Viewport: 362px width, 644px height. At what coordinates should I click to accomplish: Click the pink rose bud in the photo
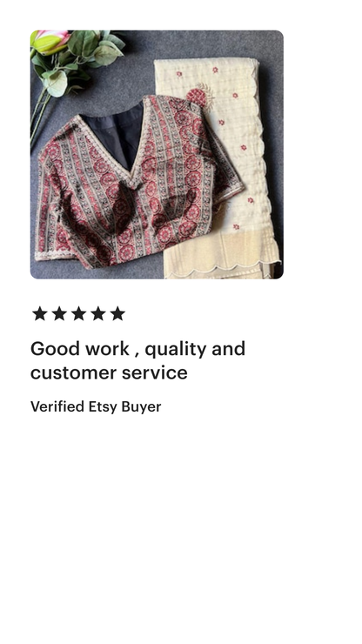pos(50,42)
